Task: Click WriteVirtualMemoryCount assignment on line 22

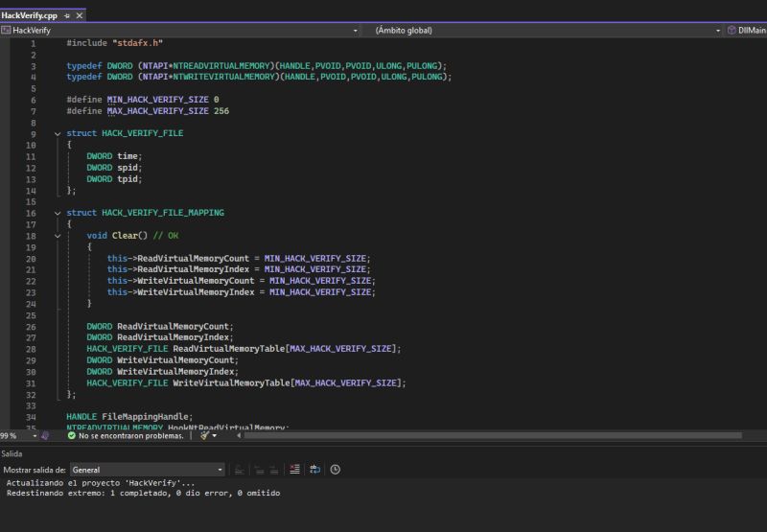Action: [242, 281]
